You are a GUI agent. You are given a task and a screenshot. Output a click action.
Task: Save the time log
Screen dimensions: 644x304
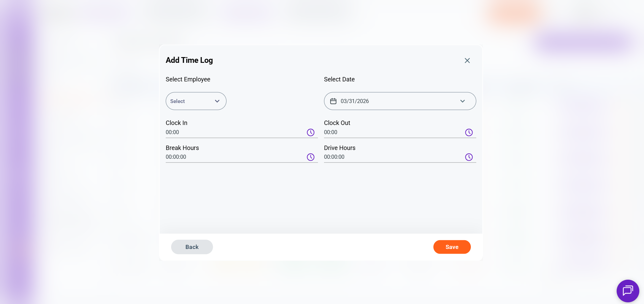click(x=452, y=247)
